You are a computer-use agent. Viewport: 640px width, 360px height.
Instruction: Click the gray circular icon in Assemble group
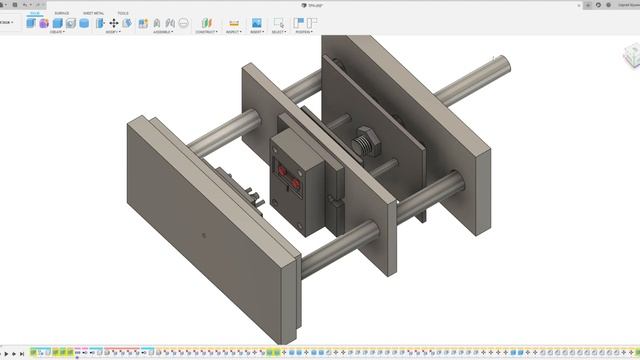pyautogui.click(x=184, y=23)
